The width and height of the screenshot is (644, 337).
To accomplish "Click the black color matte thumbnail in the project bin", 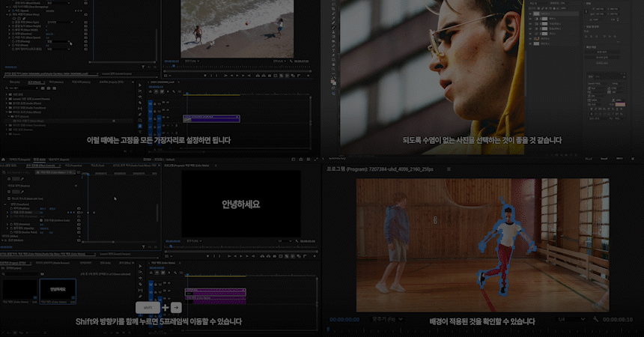I will coord(19,291).
